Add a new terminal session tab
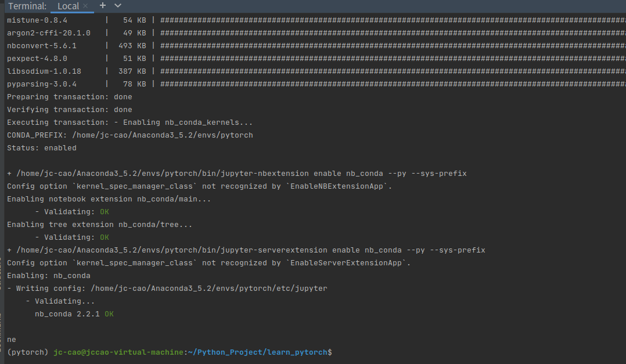626x364 pixels. coord(103,6)
